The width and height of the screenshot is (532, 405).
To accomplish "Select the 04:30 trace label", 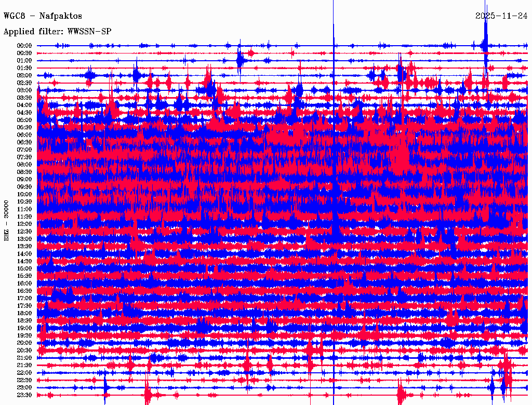I will pos(24,113).
